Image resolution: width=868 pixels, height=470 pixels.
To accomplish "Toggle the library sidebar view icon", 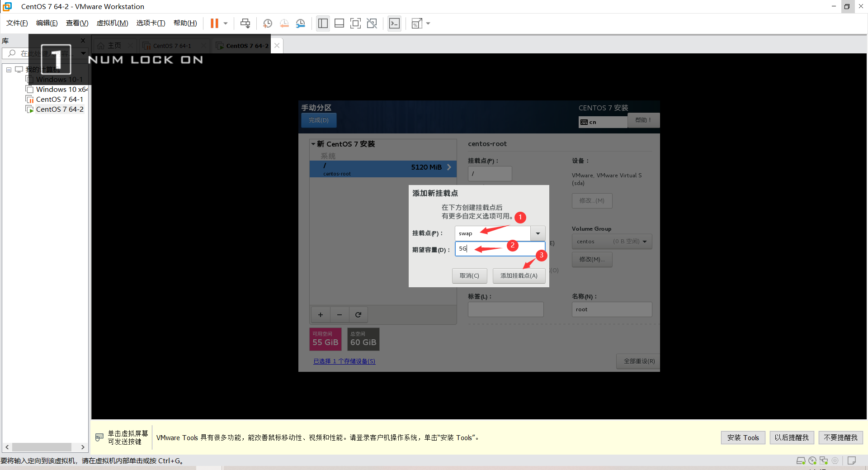I will [x=323, y=23].
